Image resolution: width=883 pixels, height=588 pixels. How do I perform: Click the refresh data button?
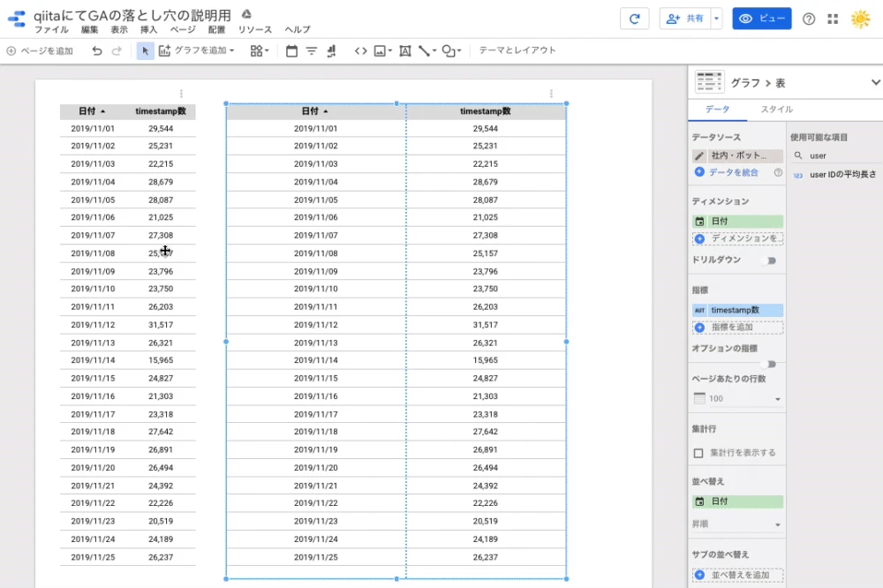pyautogui.click(x=635, y=19)
